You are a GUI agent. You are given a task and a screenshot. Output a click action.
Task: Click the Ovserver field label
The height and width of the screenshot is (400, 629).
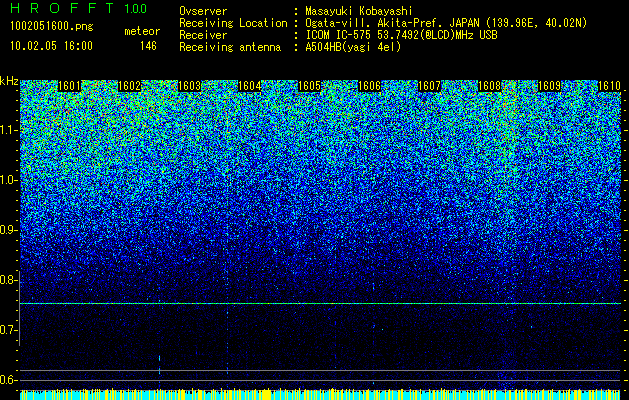[x=203, y=11]
